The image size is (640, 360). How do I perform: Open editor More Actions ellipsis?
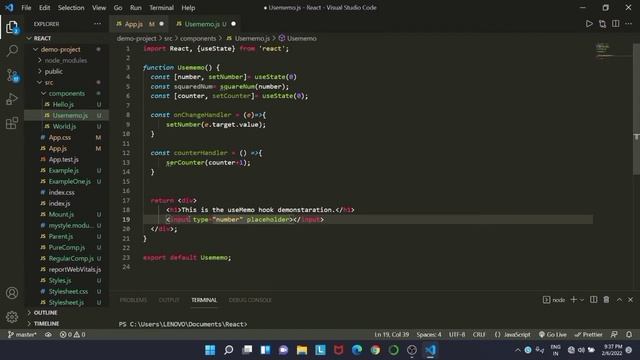pyautogui.click(x=629, y=24)
